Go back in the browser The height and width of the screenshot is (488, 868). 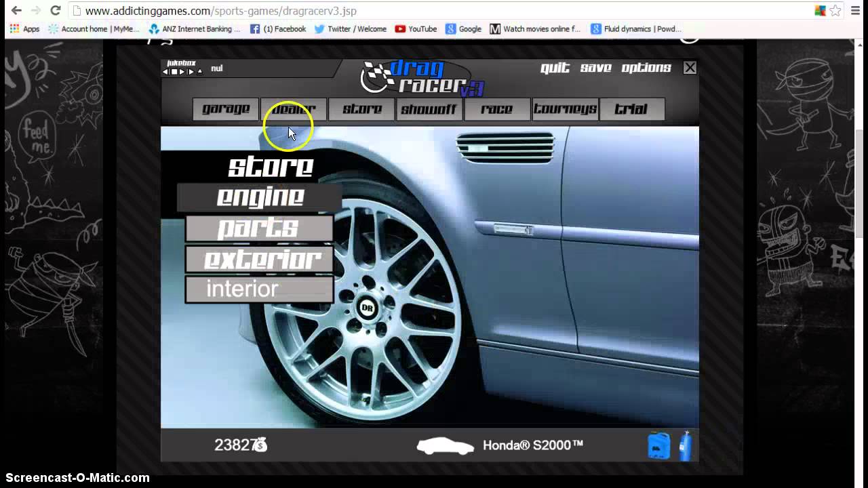[16, 11]
